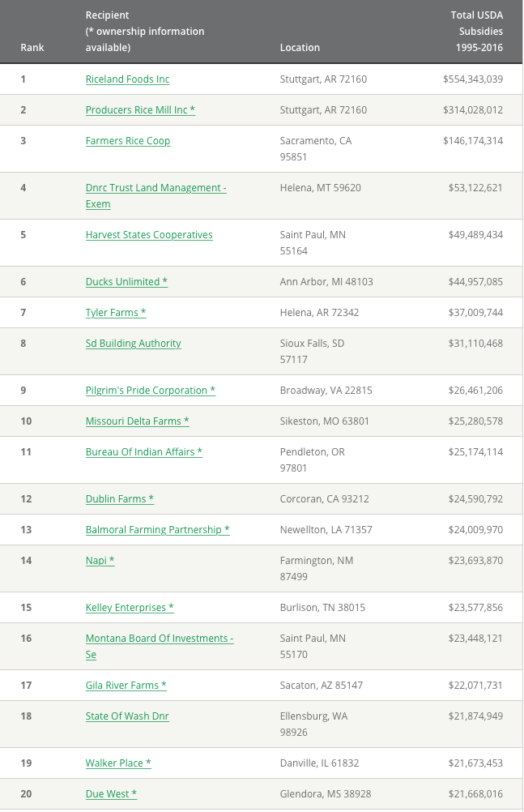This screenshot has height=812, width=524.
Task: Click location Farmington, NM 87499
Action: click(317, 569)
